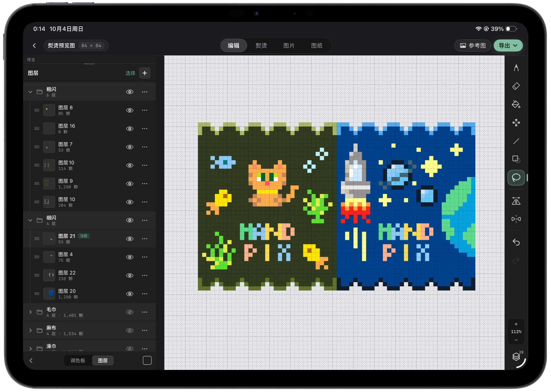The image size is (551, 392).
Task: Select the pixel move tool
Action: point(516,123)
